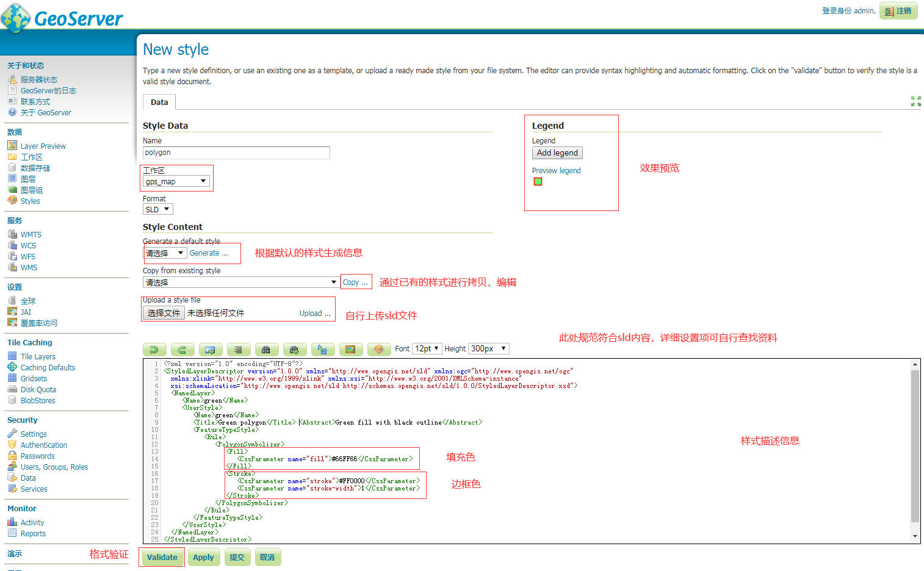The height and width of the screenshot is (571, 924).
Task: Click the Users, Groups, Roles people icon
Action: click(12, 467)
